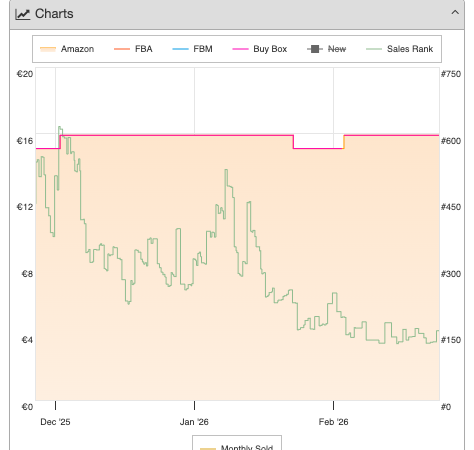Click the Feb '26 axis label
The width and height of the screenshot is (474, 450).
click(x=333, y=422)
